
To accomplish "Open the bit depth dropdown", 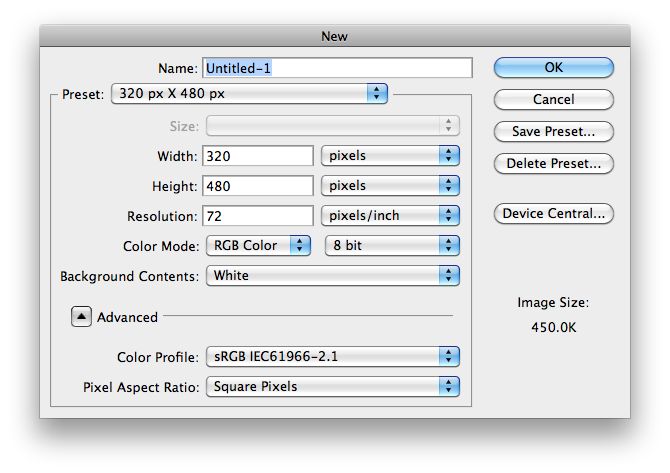I will [x=392, y=245].
